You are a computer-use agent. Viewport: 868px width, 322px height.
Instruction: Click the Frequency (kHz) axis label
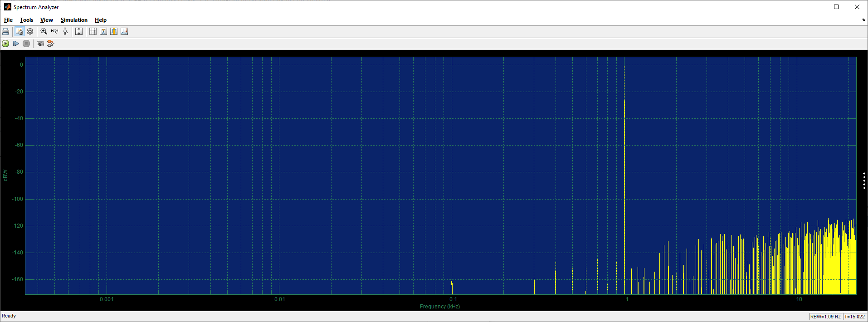click(439, 307)
